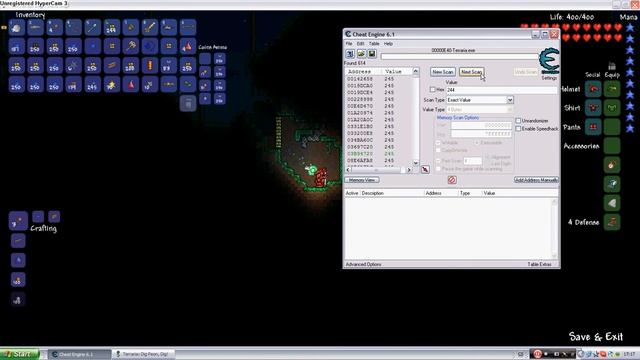Image resolution: width=640 pixels, height=360 pixels.
Task: Click the open process icon in Cheat Engine
Action: [350, 54]
